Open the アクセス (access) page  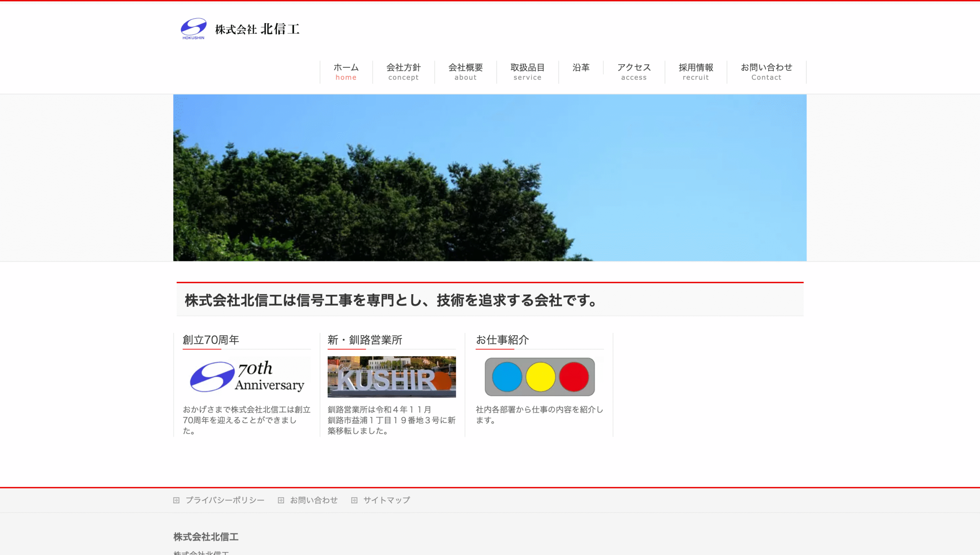(x=634, y=72)
